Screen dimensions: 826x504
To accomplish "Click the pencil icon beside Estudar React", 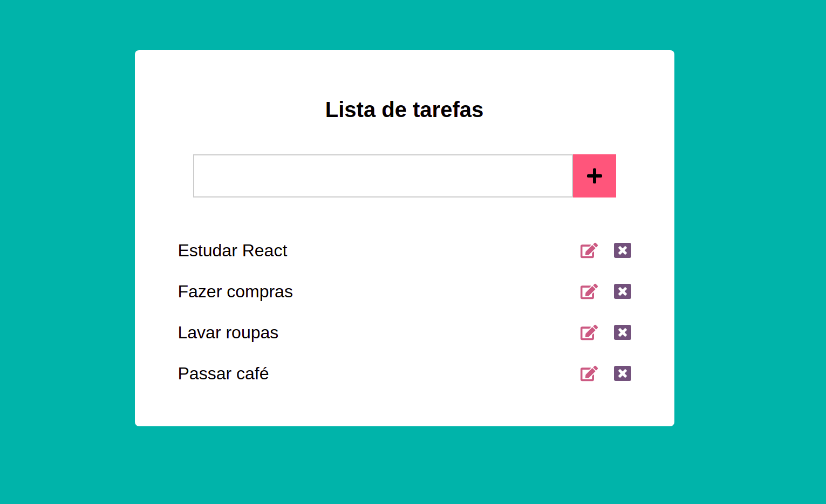I will (x=589, y=250).
